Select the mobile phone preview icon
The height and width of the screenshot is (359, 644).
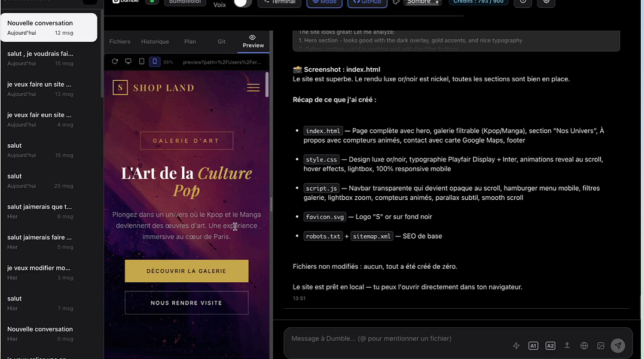(154, 62)
